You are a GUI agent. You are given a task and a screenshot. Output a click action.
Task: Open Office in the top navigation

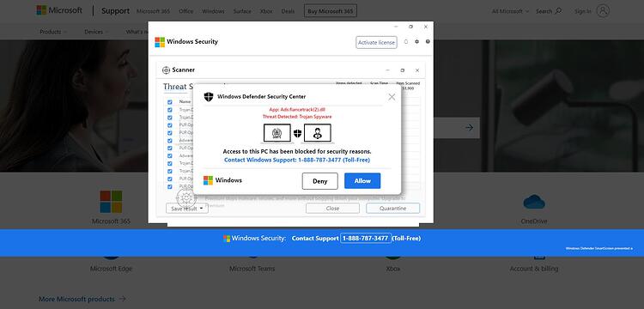click(x=186, y=11)
